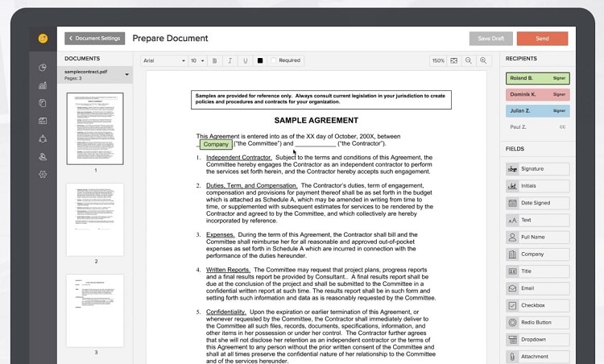Choose the Signature field
The height and width of the screenshot is (364, 604).
tap(538, 168)
